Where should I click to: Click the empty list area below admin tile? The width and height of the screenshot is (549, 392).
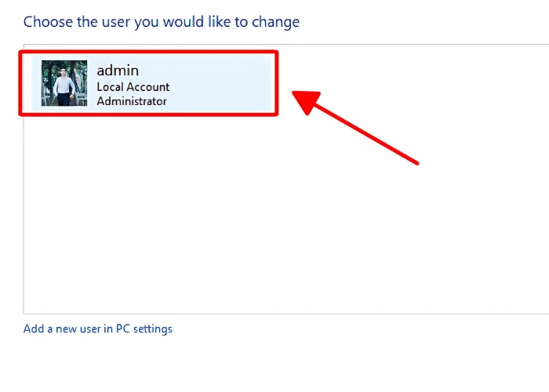(149, 196)
